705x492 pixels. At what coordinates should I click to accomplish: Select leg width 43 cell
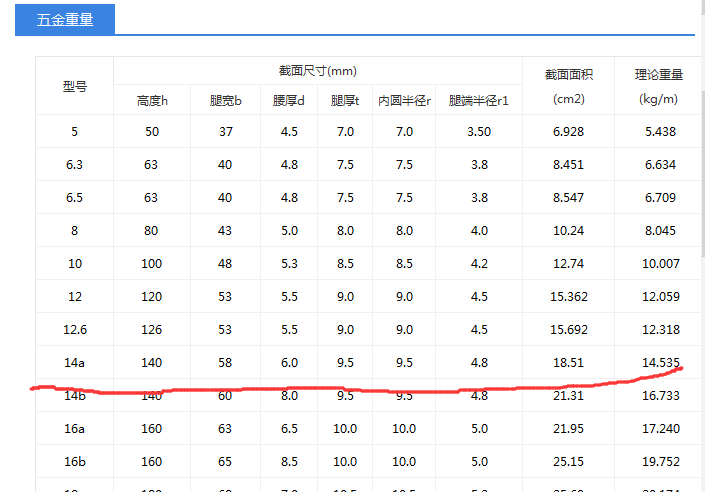click(225, 231)
